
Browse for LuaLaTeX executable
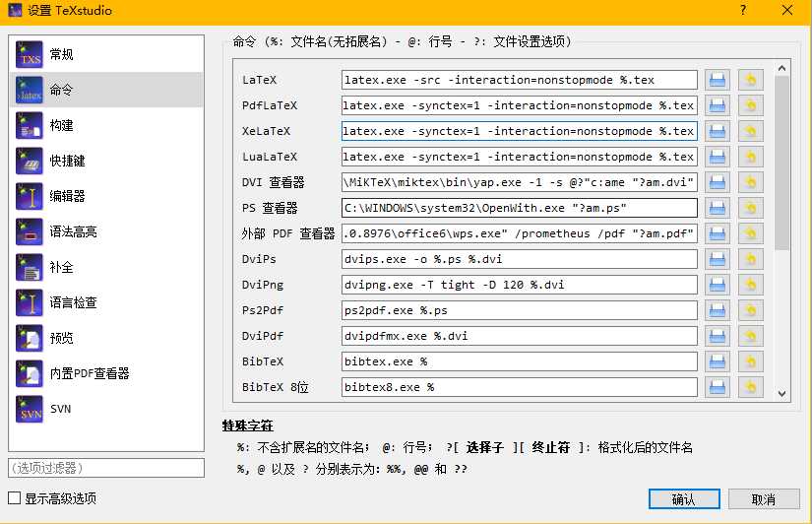coord(718,157)
